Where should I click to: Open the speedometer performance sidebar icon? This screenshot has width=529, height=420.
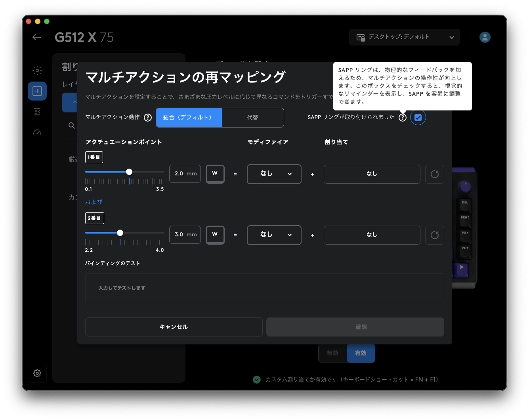tap(37, 132)
